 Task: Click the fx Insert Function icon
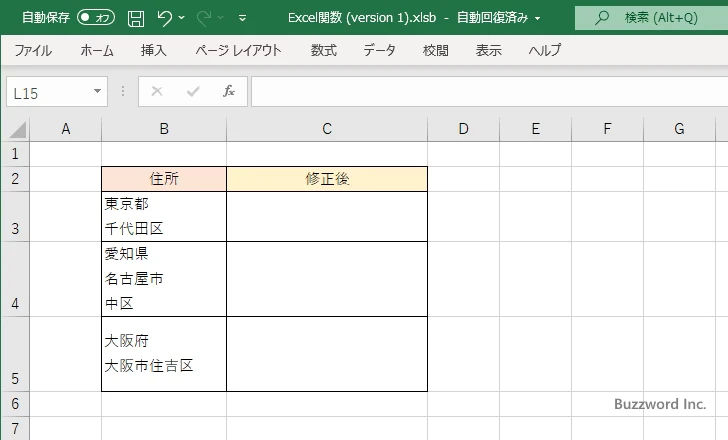tap(229, 91)
